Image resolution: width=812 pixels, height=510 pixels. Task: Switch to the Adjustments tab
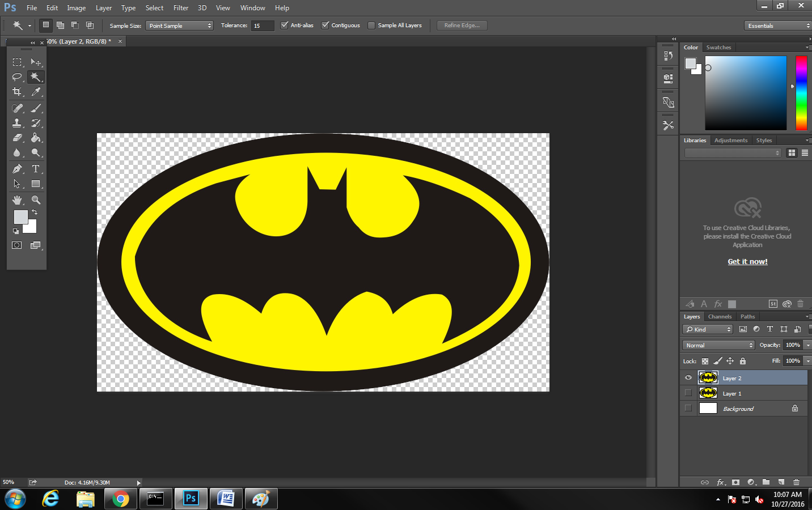pos(731,141)
